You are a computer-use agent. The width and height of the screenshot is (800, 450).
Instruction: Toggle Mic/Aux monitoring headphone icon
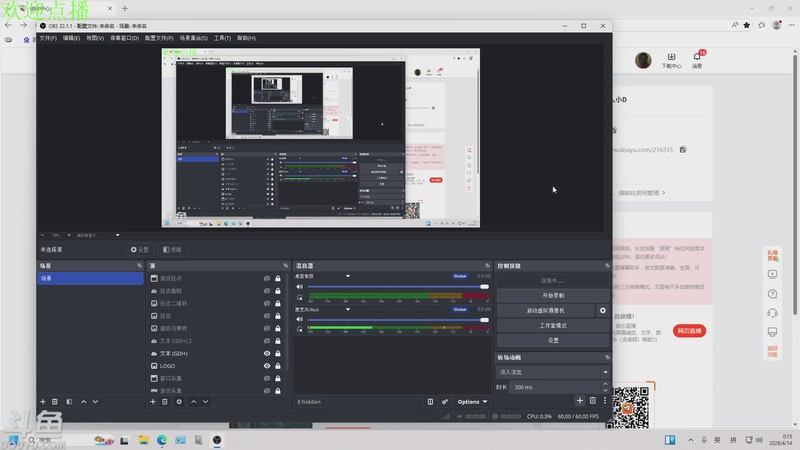(x=299, y=329)
